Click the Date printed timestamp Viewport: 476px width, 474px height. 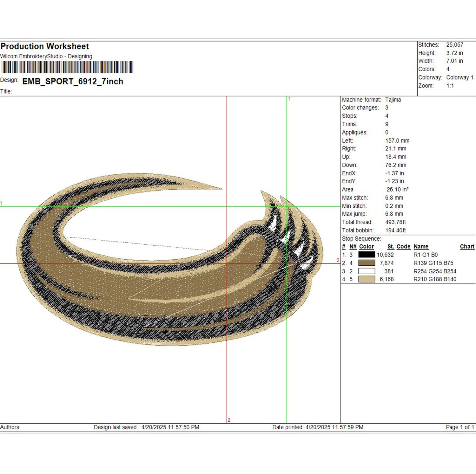coord(318,427)
